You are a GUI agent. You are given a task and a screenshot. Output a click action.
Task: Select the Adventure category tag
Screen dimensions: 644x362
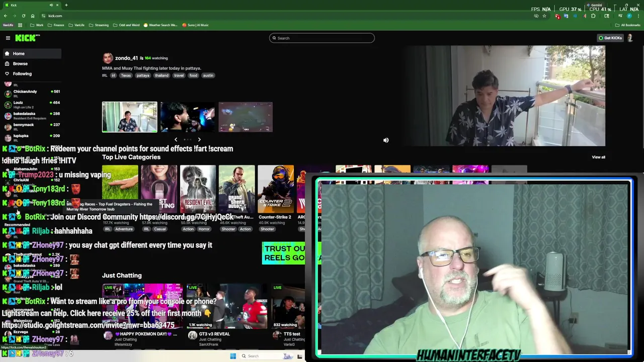(x=124, y=229)
